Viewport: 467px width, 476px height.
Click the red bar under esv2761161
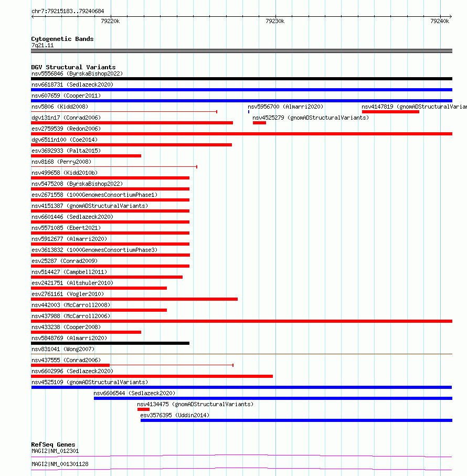click(x=134, y=299)
